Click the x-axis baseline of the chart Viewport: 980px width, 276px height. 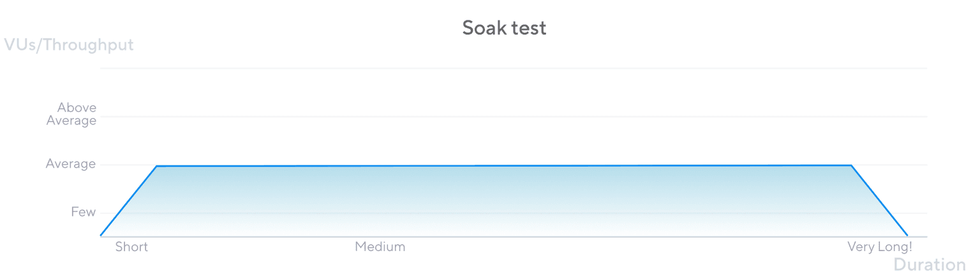pyautogui.click(x=510, y=236)
